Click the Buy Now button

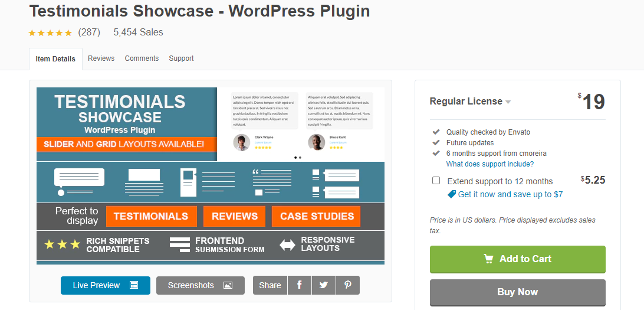click(x=518, y=292)
